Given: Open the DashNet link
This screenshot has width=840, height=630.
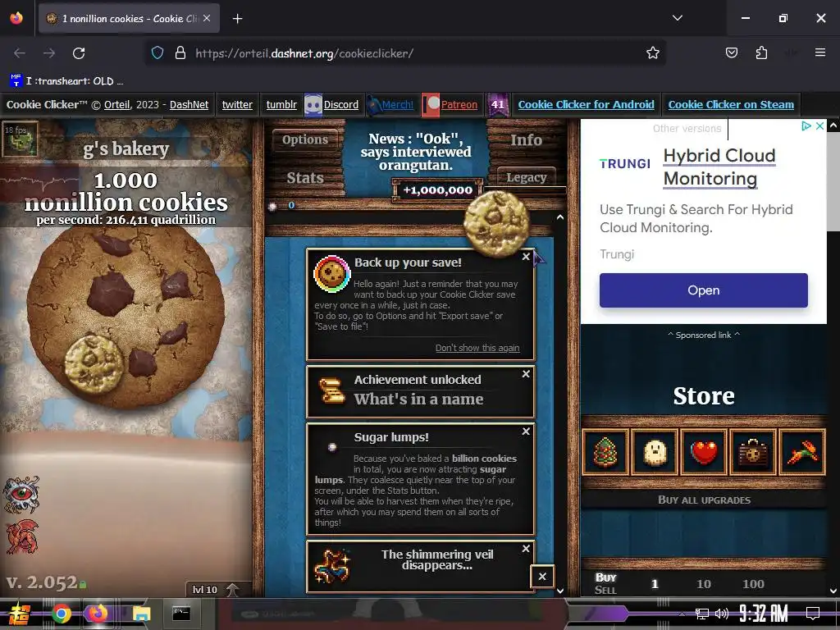Looking at the screenshot, I should (x=189, y=104).
